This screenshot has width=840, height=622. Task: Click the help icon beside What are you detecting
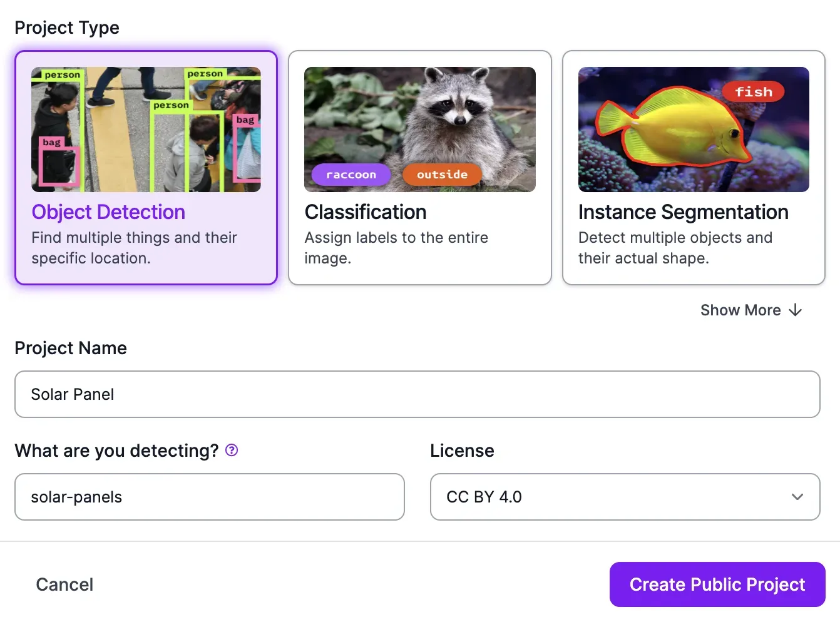[232, 450]
